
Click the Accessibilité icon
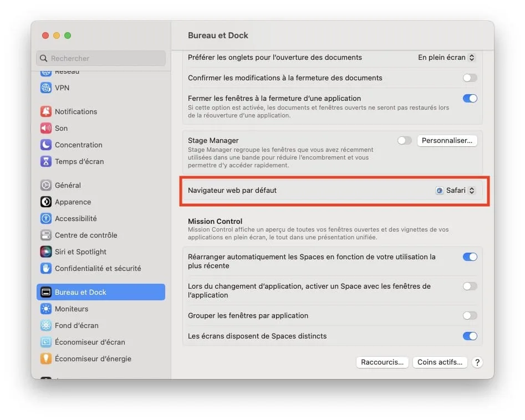click(x=46, y=218)
